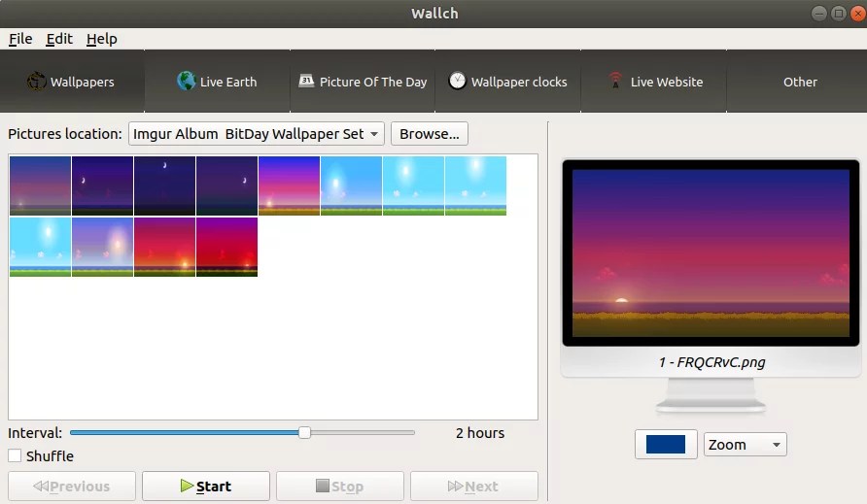Open the Zoom style dropdown
This screenshot has height=504, width=867.
click(745, 445)
